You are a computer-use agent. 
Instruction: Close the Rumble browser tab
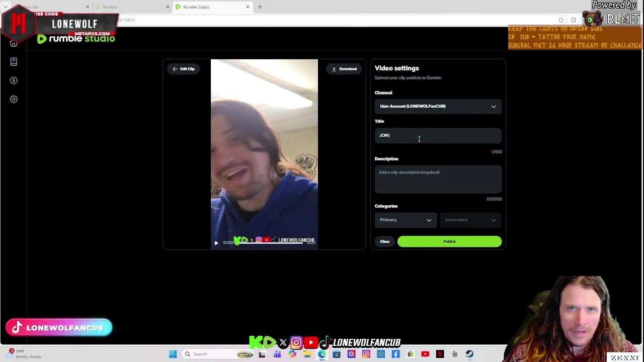[x=168, y=7]
